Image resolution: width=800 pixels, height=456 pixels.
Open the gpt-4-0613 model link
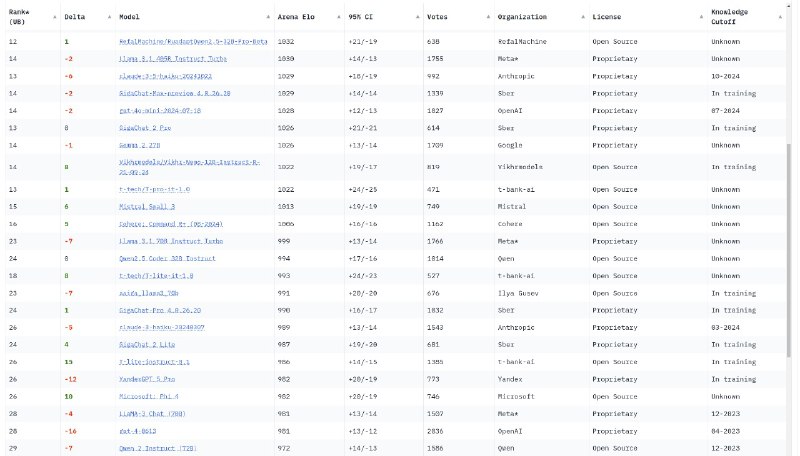tap(137, 431)
